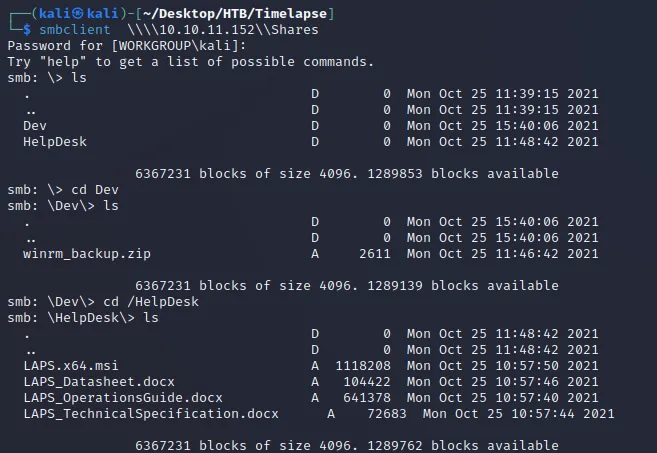Click the smbclient command text

[x=75, y=30]
